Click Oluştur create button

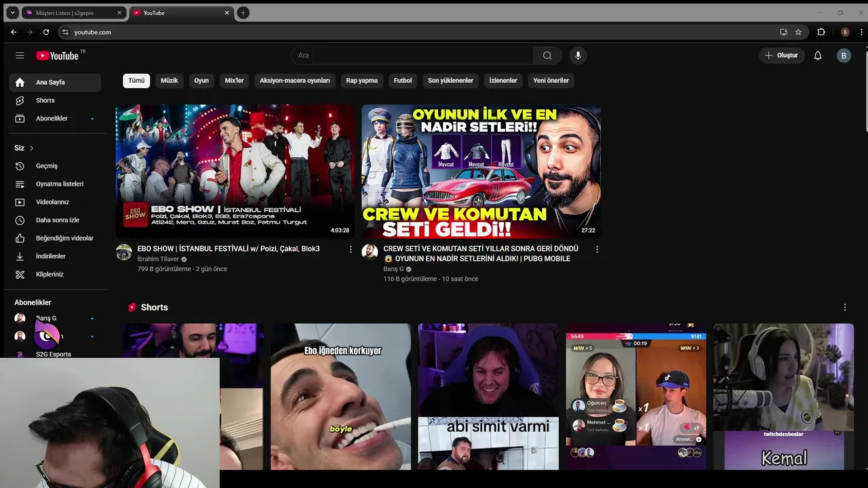pyautogui.click(x=781, y=56)
